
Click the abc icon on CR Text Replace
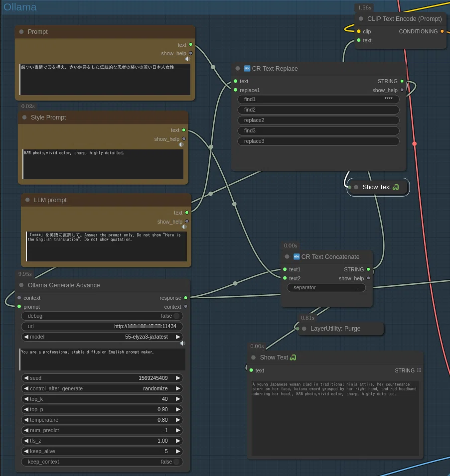[x=247, y=69]
